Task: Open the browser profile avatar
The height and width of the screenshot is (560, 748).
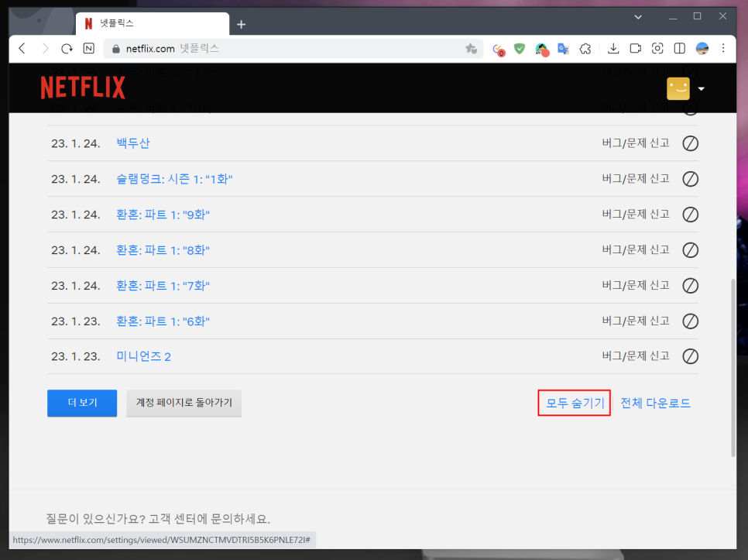Action: click(702, 48)
